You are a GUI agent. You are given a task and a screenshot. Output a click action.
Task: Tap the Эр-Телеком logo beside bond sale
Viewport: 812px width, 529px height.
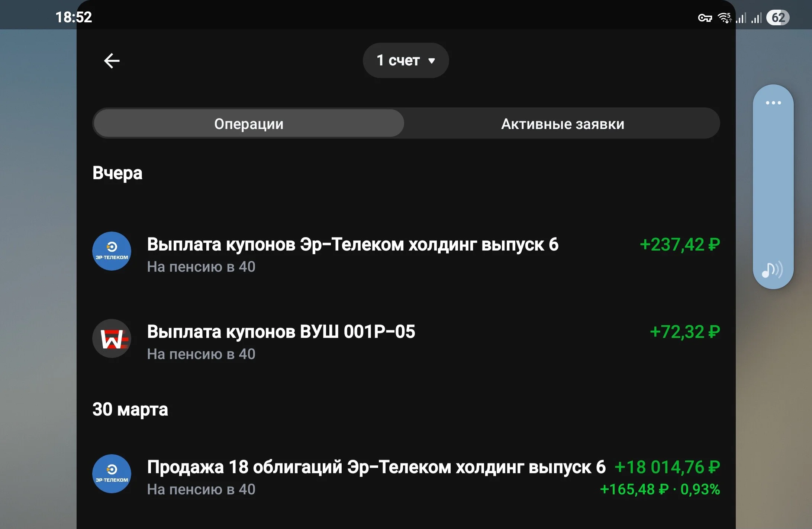(x=112, y=474)
